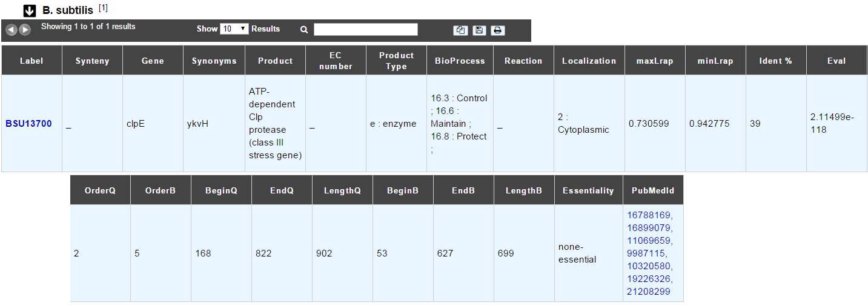The height and width of the screenshot is (305, 868).
Task: Open PubMed link 10320580
Action: (649, 266)
